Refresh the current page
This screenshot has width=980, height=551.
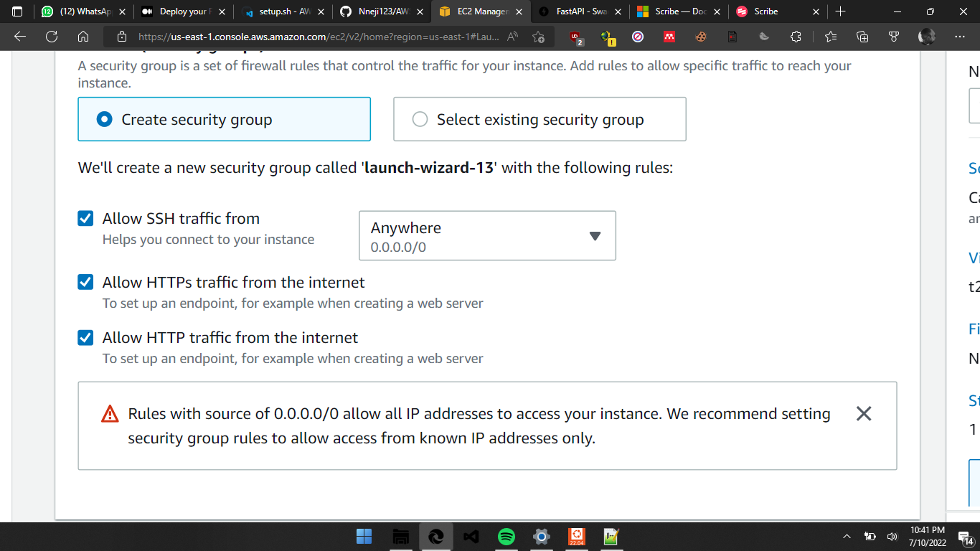(x=52, y=37)
